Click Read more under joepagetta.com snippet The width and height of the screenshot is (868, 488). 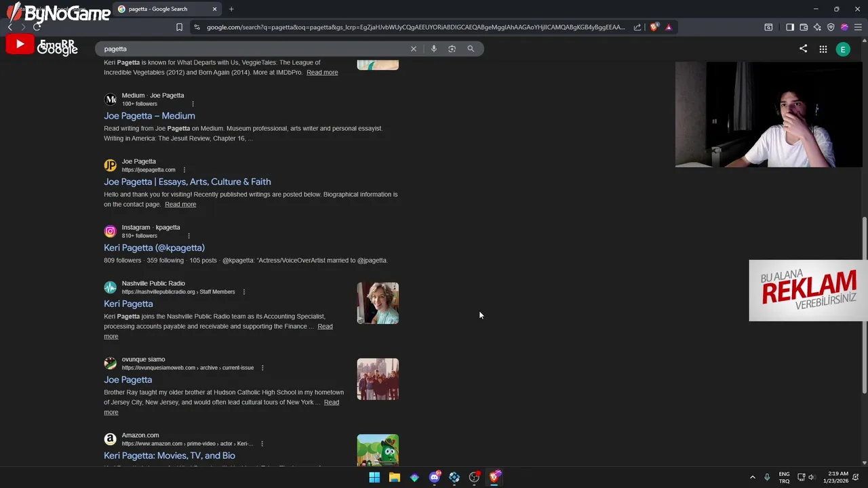pos(180,204)
